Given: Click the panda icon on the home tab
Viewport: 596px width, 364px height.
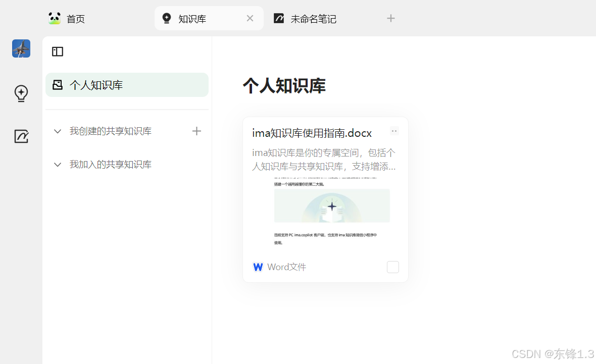Looking at the screenshot, I should click(55, 18).
